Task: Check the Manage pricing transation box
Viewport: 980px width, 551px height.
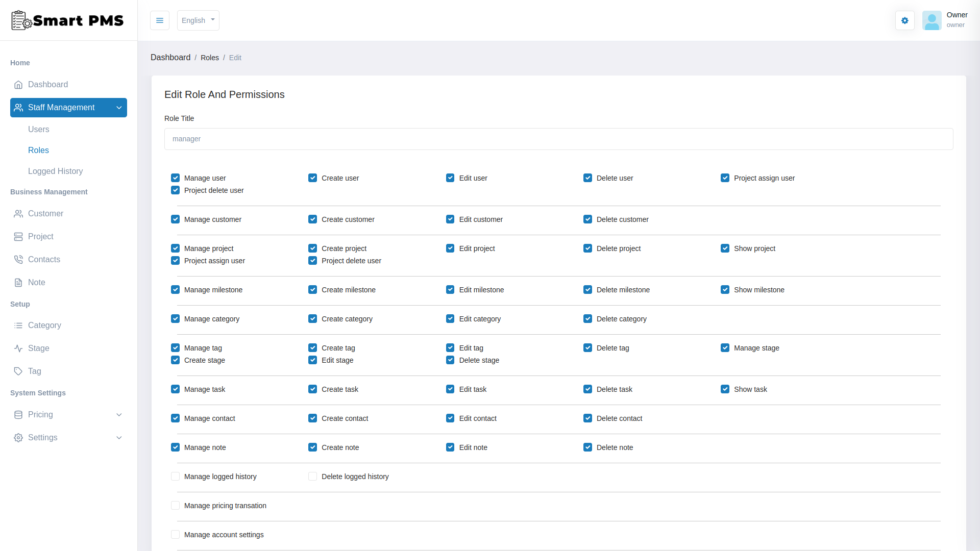Action: [x=175, y=505]
